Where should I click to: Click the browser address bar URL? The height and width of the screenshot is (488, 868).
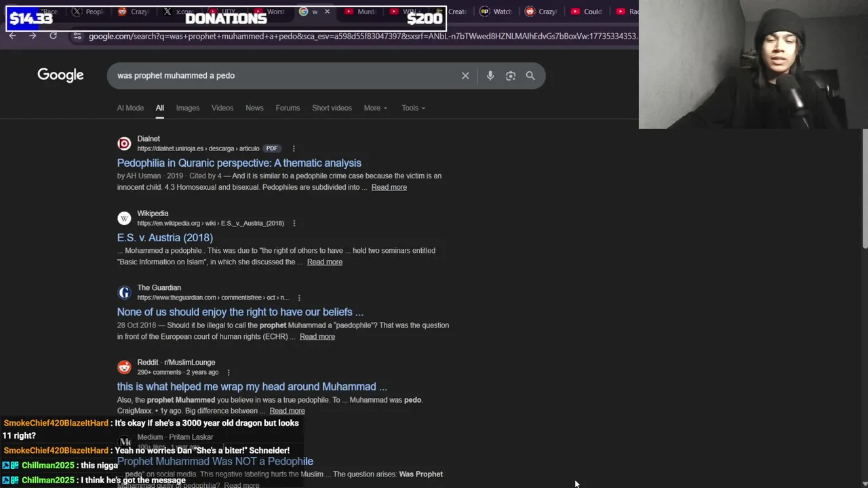click(363, 36)
